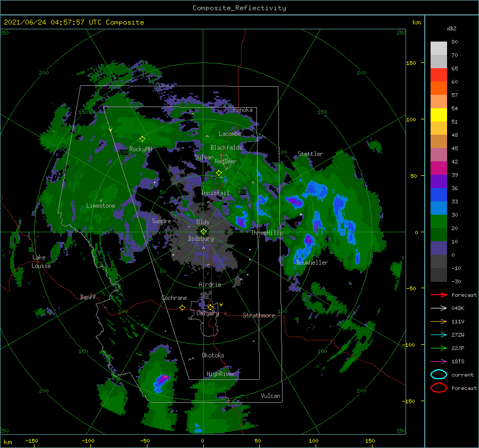Click the cyan 'current' ellipse legend icon
Screen dimensions: 479x448
click(439, 374)
